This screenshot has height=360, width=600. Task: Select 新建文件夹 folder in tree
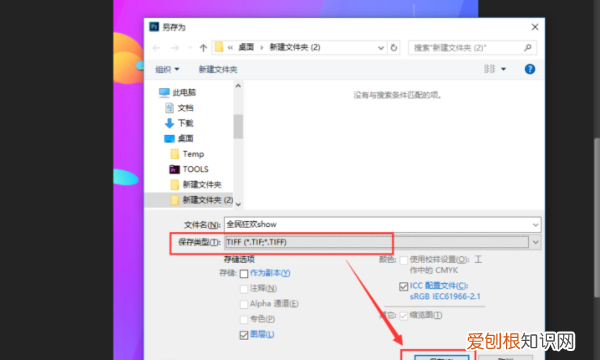(x=196, y=184)
